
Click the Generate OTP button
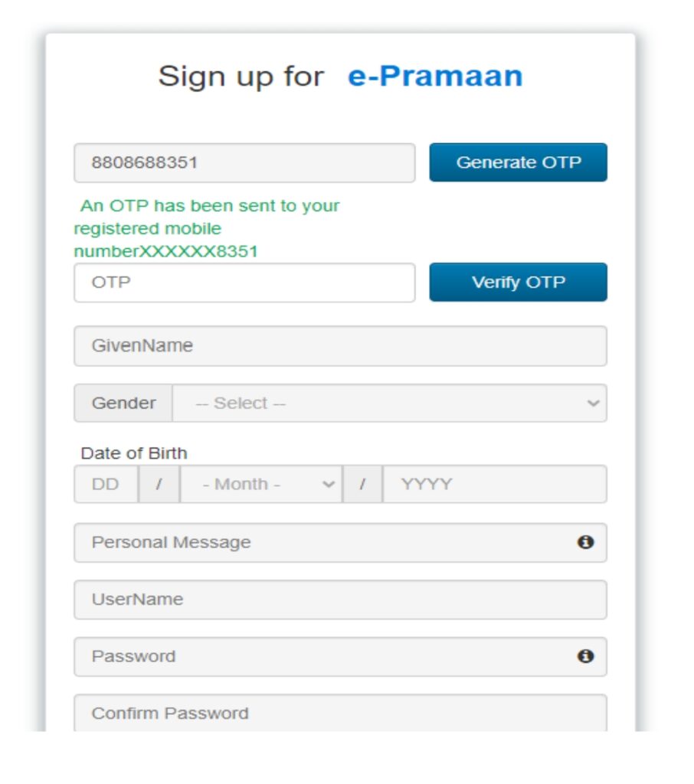point(519,162)
